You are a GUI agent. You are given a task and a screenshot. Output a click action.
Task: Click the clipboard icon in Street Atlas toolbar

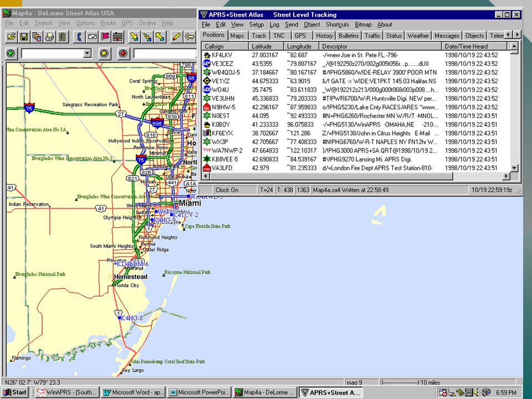pyautogui.click(x=63, y=37)
